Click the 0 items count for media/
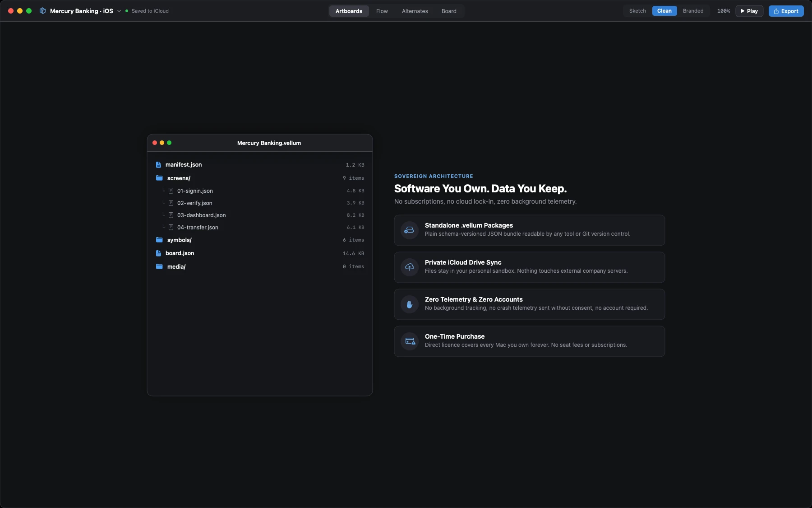 353,266
